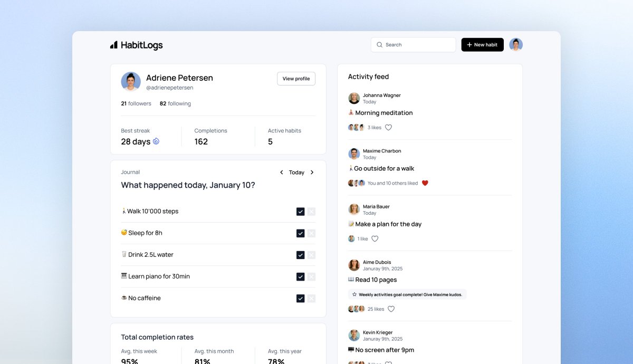The width and height of the screenshot is (633, 364).
Task: Open the 1 like count
Action: (362, 239)
